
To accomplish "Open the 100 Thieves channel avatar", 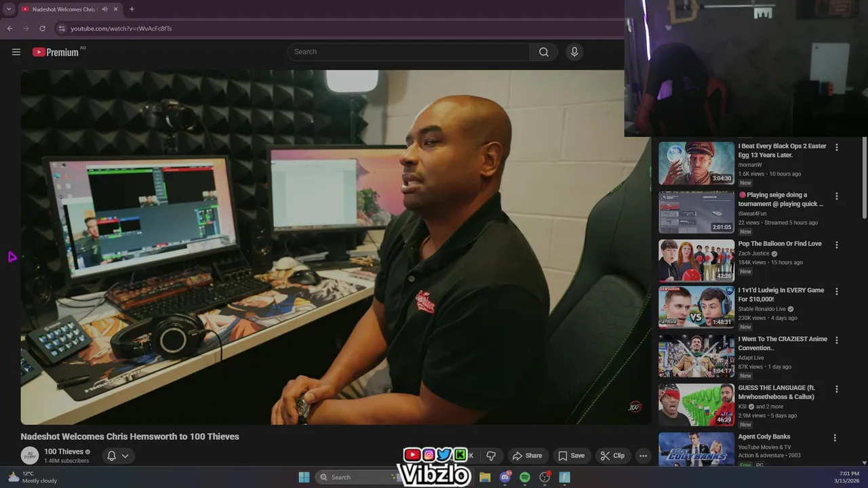I will pos(29,455).
